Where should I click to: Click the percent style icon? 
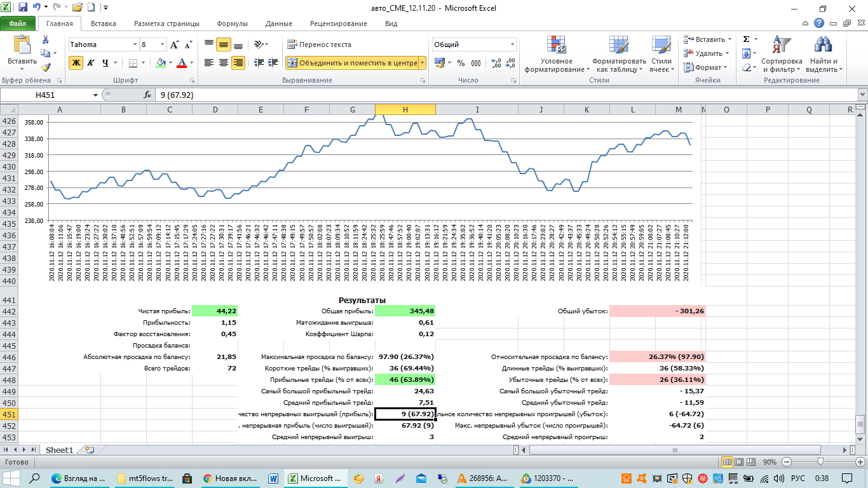pyautogui.click(x=460, y=63)
